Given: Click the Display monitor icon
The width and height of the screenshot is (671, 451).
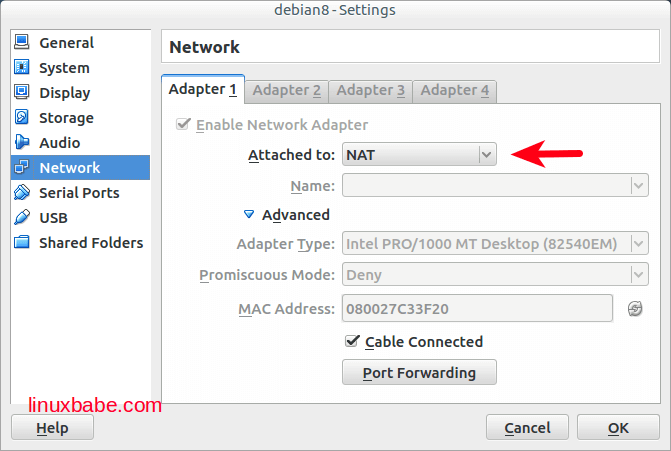Looking at the screenshot, I should pyautogui.click(x=22, y=93).
